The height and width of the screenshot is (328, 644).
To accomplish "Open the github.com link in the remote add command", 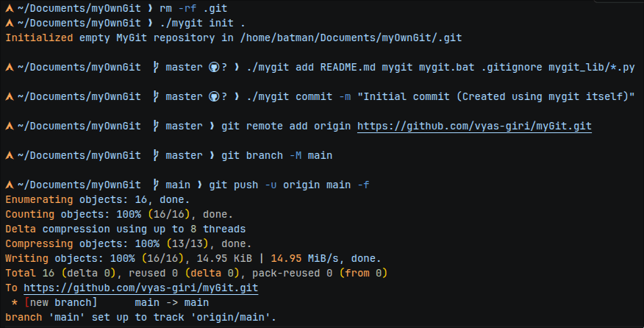I will tap(474, 126).
